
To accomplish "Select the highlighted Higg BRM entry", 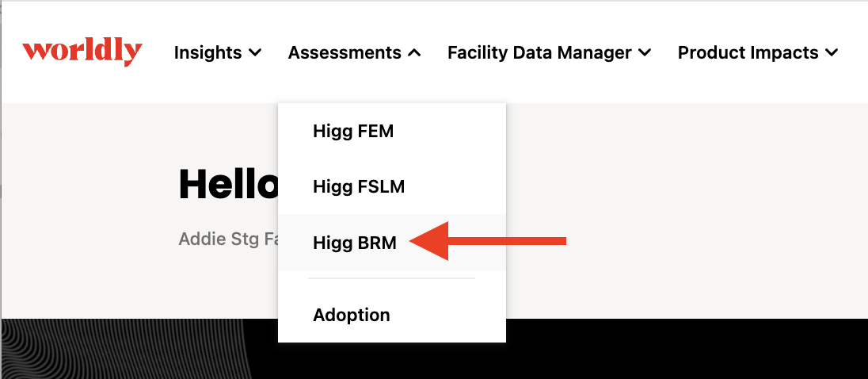I will point(391,242).
